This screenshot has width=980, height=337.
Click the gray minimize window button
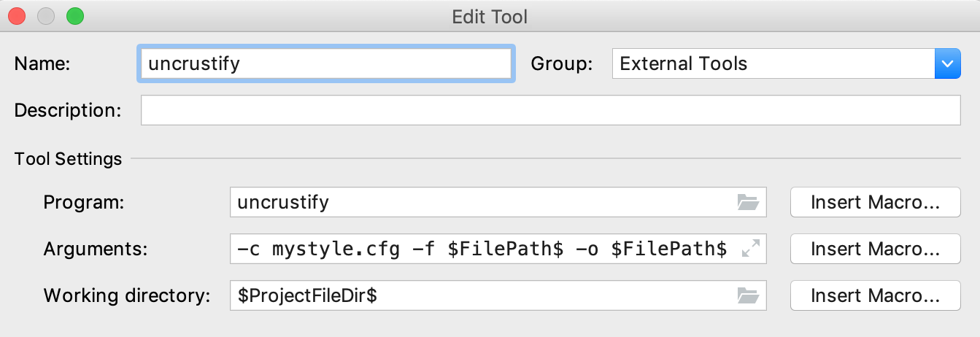[45, 15]
